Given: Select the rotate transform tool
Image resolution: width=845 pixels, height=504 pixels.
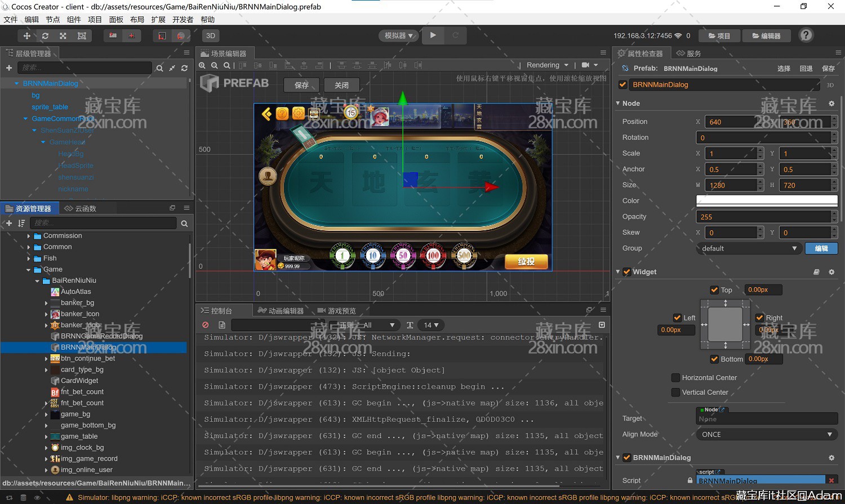Looking at the screenshot, I should pyautogui.click(x=45, y=35).
